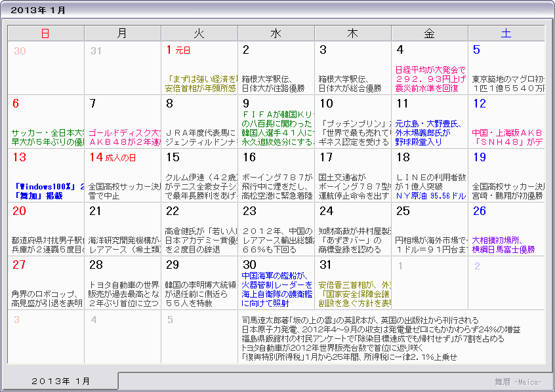
Task: Open the January 25 円相場が海外市場で entry
Action: 432,245
